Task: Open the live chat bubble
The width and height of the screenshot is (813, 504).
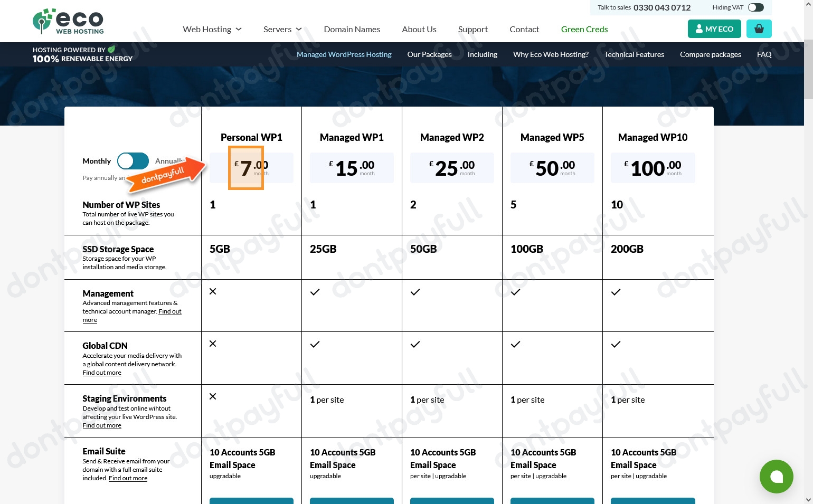Action: 776,477
